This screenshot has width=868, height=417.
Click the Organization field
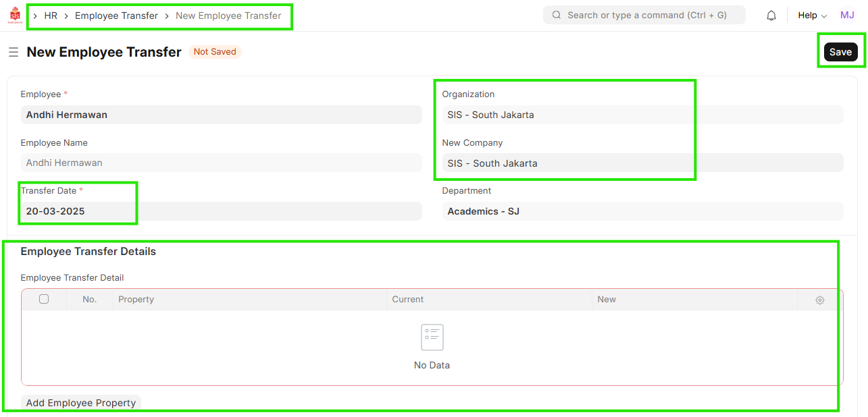pos(642,115)
